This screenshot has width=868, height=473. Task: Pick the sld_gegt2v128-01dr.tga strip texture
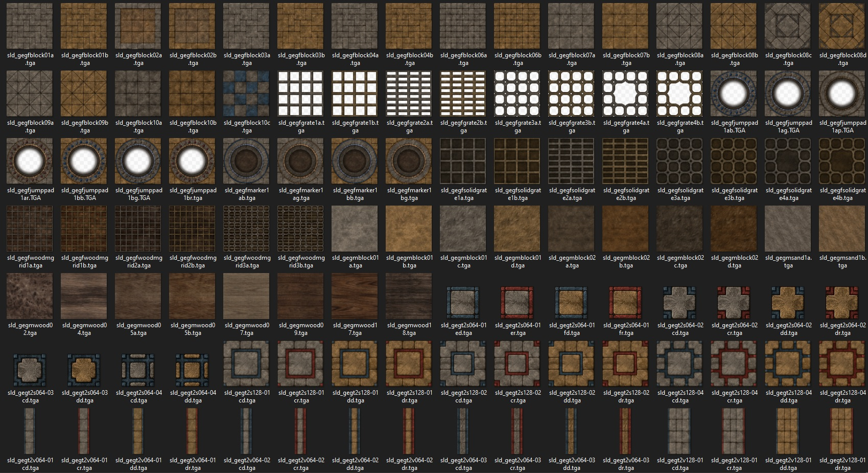tap(842, 431)
